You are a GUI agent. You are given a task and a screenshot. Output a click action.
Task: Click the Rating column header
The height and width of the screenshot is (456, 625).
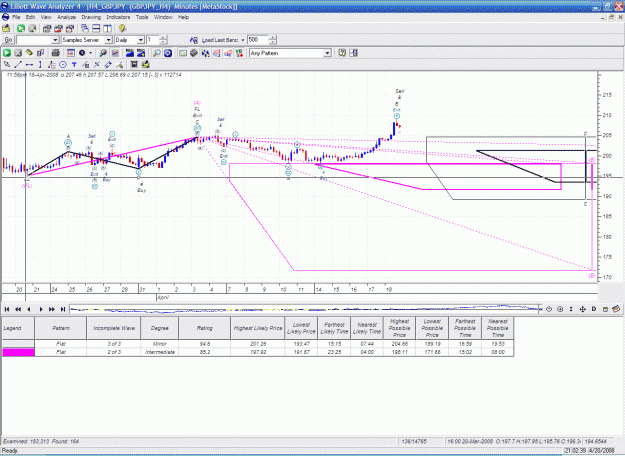[204, 328]
